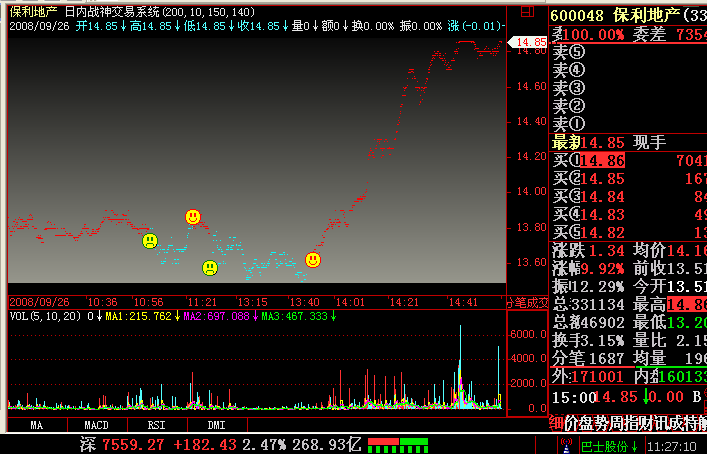Switch to the 财 finance tab
Screen dimensions: 707x454
coord(644,423)
